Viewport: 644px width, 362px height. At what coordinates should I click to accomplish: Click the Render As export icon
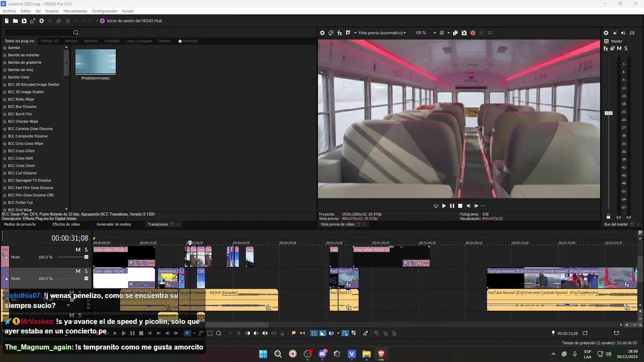[33, 21]
